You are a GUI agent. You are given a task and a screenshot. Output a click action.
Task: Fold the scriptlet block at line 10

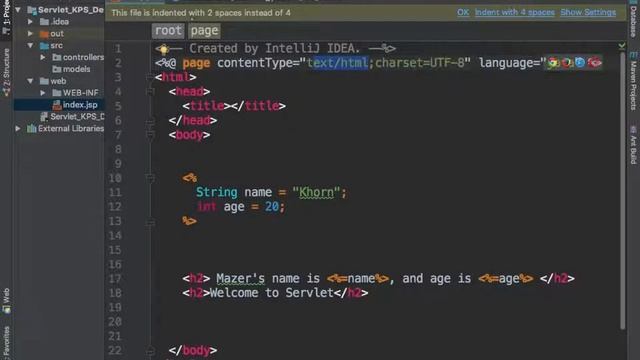tap(150, 178)
